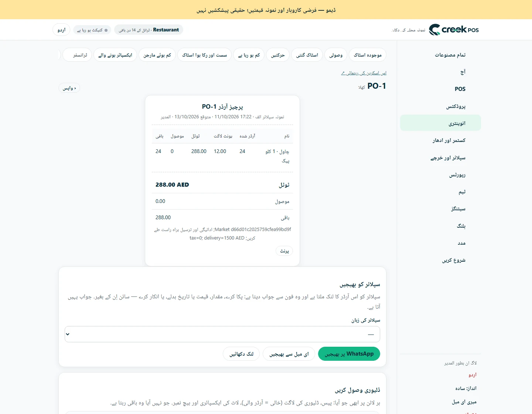The image size is (532, 414).
Task: Click the 'انداز: سادہ' link
Action: [466, 388]
